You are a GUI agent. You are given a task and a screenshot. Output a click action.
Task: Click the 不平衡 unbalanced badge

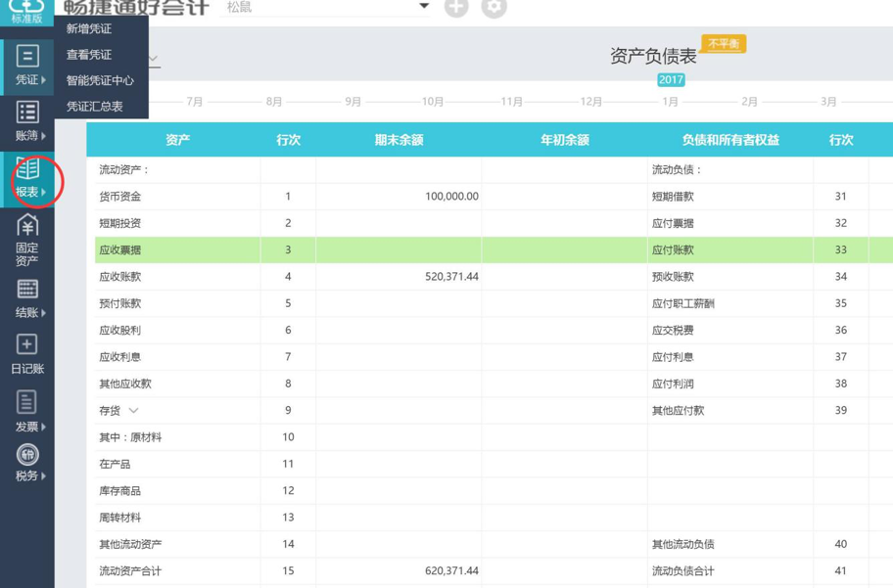coord(722,43)
